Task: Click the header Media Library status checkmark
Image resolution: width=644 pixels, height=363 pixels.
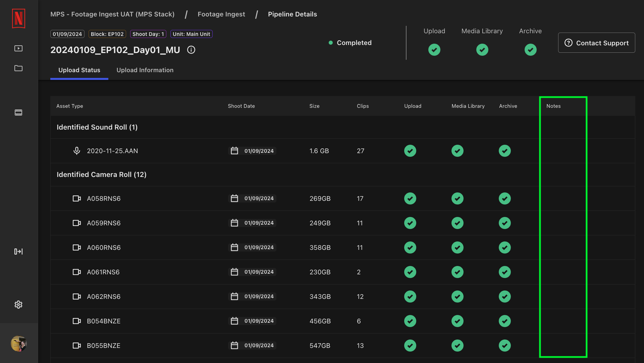Action: click(482, 50)
